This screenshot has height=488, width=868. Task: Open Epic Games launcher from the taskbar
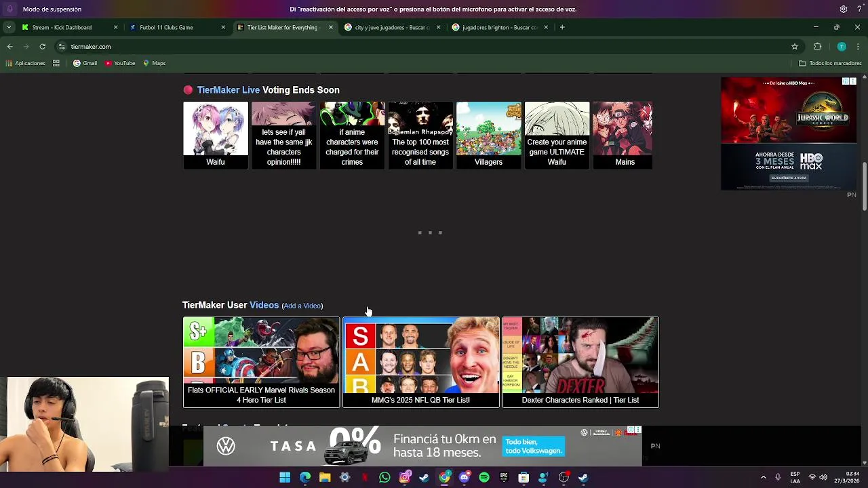tap(504, 478)
